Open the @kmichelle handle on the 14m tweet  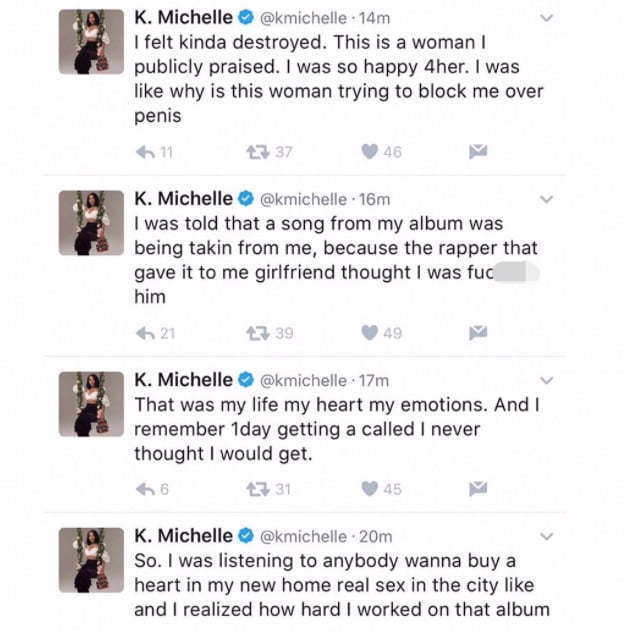pyautogui.click(x=304, y=18)
